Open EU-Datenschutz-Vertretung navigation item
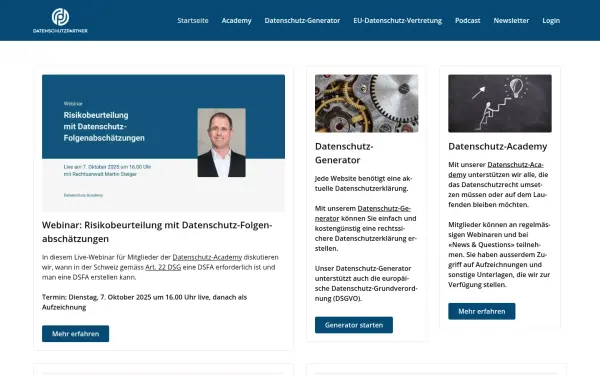Viewport: 600px width, 375px height. pyautogui.click(x=398, y=21)
